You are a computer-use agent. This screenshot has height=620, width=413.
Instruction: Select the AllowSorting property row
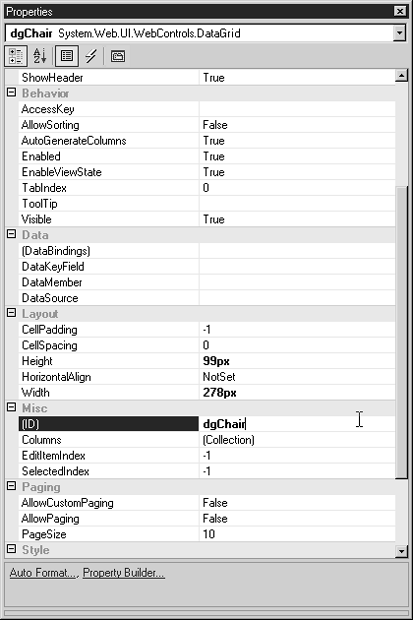[207, 125]
